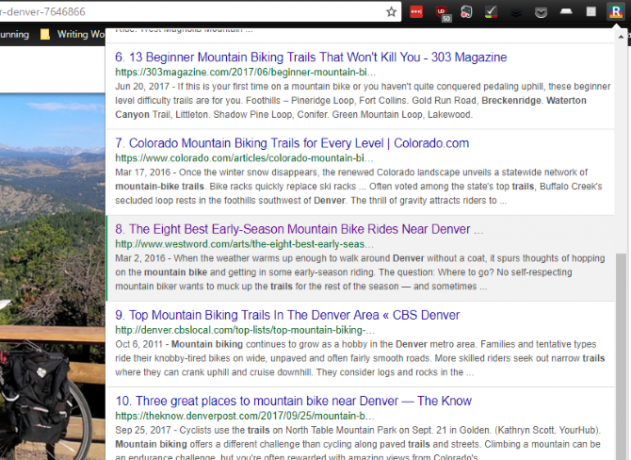Click the scroll-up arrow of the results popup
This screenshot has width=631, height=460.
point(621,37)
